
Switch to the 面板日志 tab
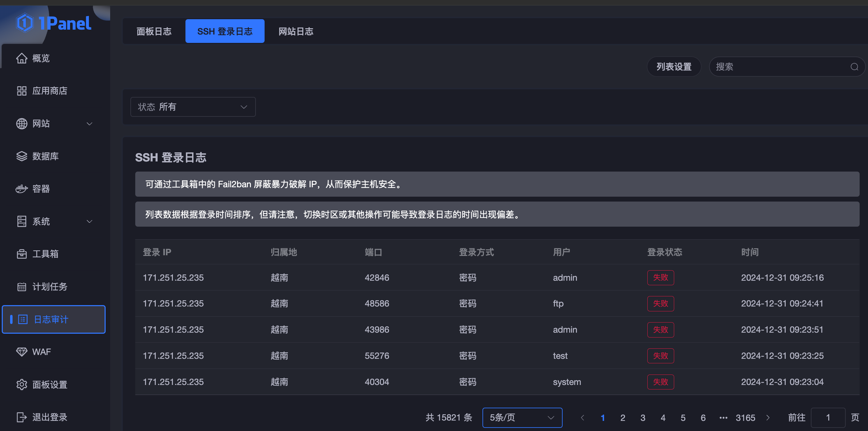click(154, 31)
